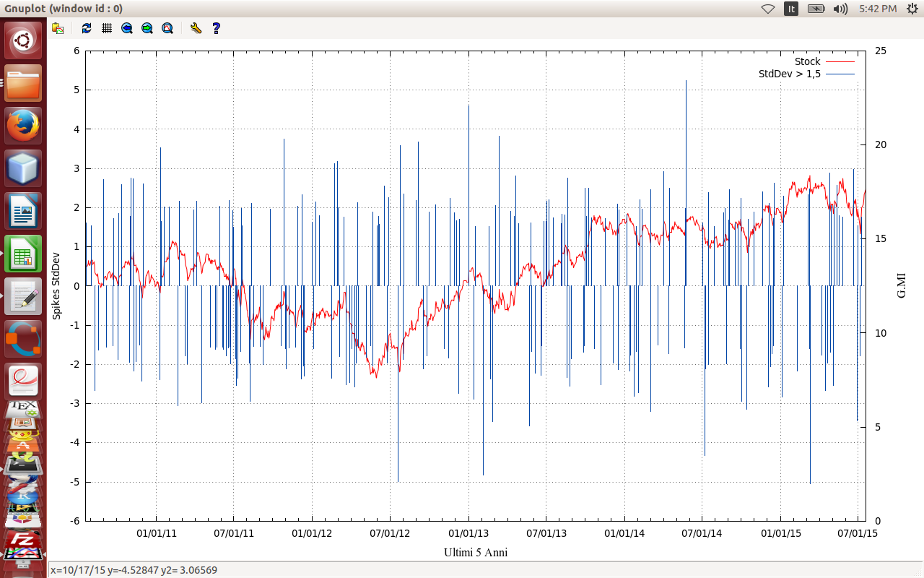Click the '07/01/12' x-axis tick label
The image size is (924, 578).
click(x=390, y=533)
